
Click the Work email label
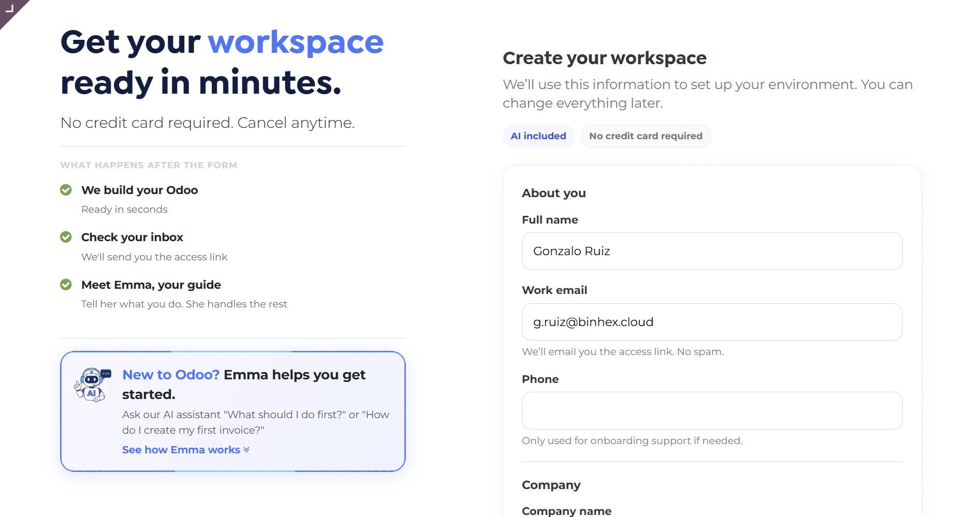tap(554, 290)
